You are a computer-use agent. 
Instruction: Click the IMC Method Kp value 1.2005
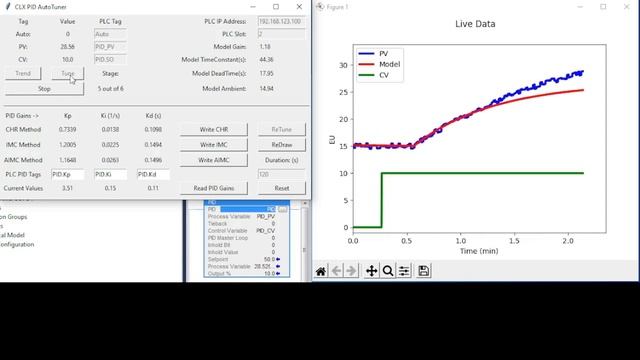(x=67, y=145)
